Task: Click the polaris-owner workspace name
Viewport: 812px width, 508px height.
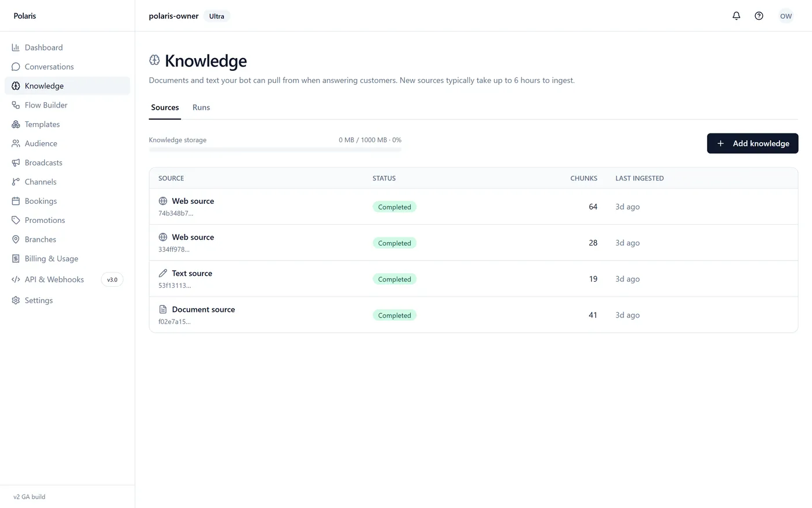Action: click(x=173, y=16)
